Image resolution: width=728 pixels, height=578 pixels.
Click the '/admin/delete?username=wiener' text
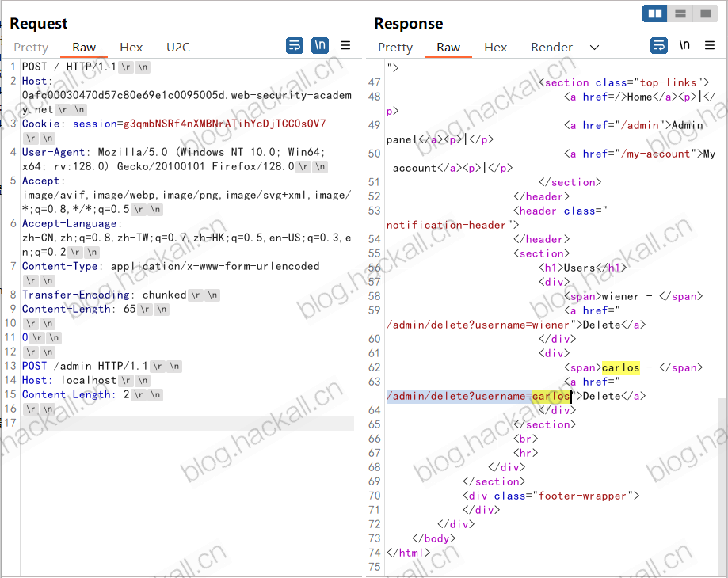478,325
